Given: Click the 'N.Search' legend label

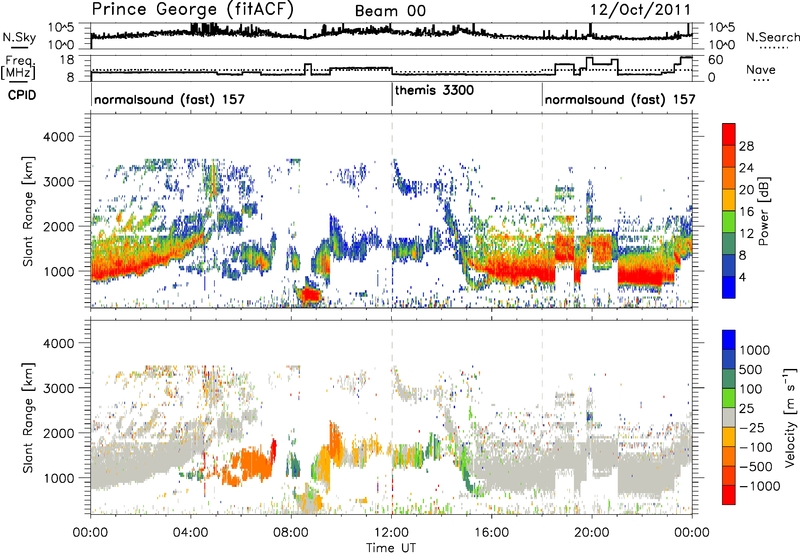Looking at the screenshot, I should (x=773, y=37).
